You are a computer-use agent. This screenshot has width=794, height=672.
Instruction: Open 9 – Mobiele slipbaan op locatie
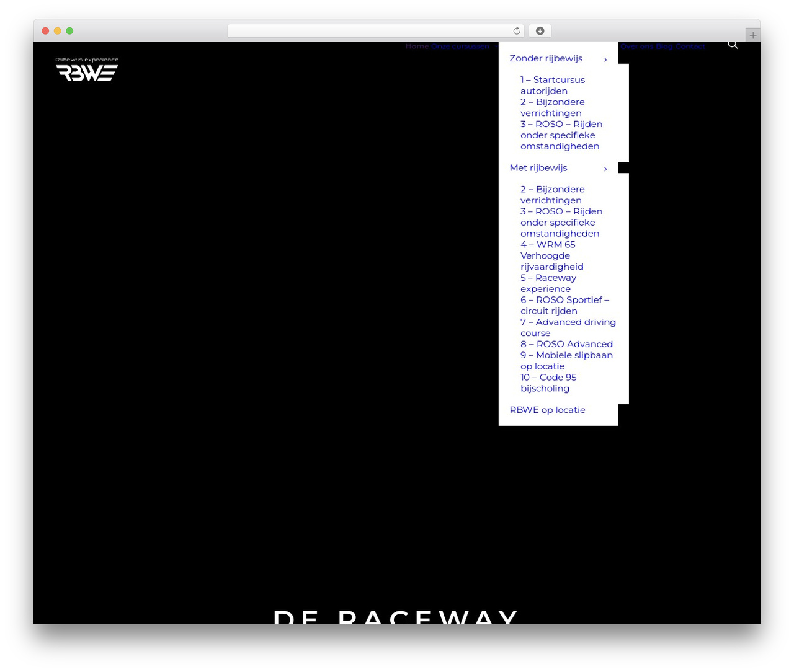tap(566, 361)
